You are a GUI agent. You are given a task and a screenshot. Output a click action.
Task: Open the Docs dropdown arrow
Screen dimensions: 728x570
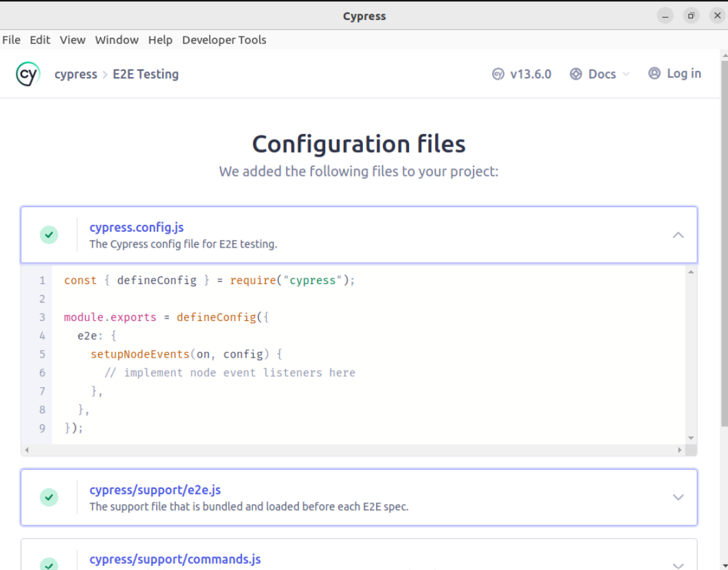[x=626, y=74]
